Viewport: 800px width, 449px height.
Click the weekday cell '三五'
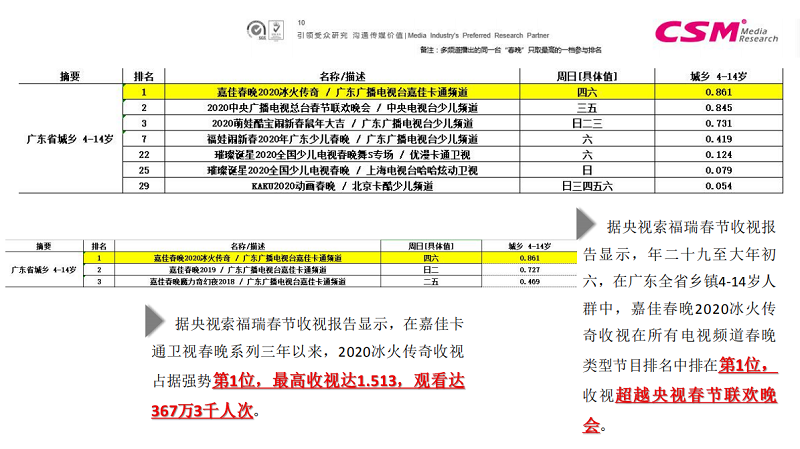tap(587, 108)
